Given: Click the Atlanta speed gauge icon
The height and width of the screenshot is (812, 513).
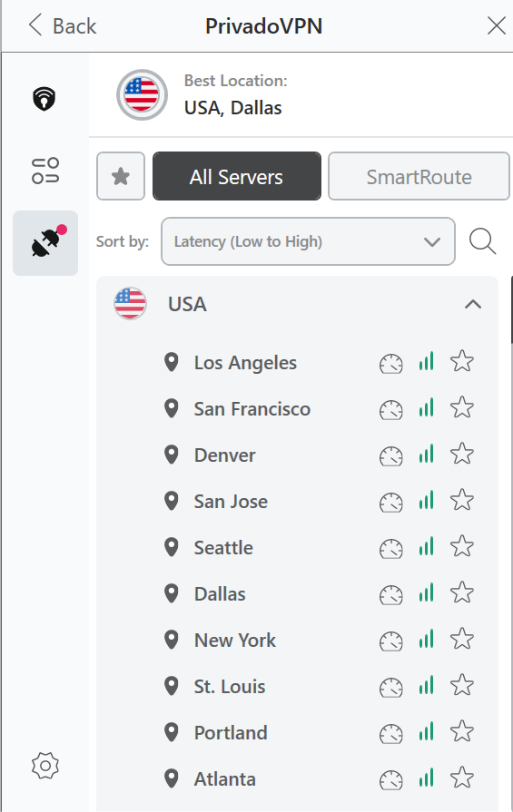Looking at the screenshot, I should 391,780.
